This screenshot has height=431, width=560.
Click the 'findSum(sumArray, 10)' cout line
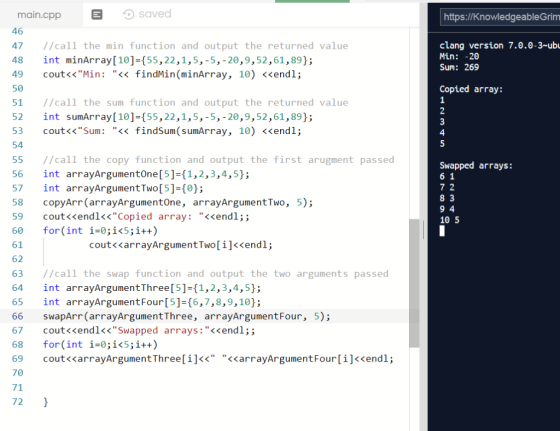click(x=172, y=131)
